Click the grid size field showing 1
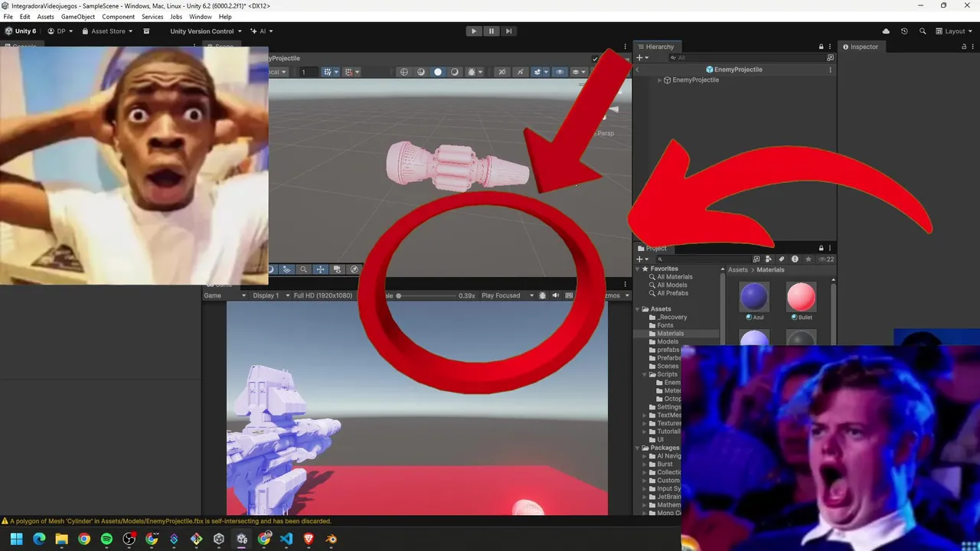The image size is (980, 551). pyautogui.click(x=307, y=72)
